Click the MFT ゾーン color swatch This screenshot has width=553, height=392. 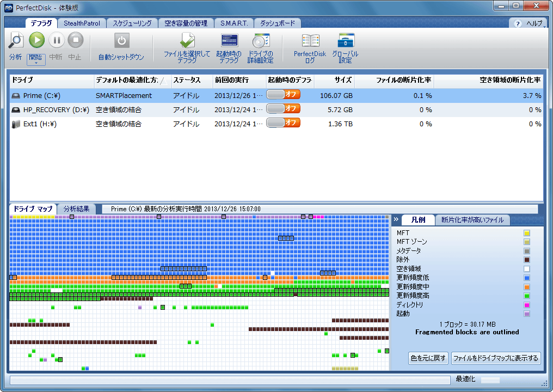coord(526,242)
